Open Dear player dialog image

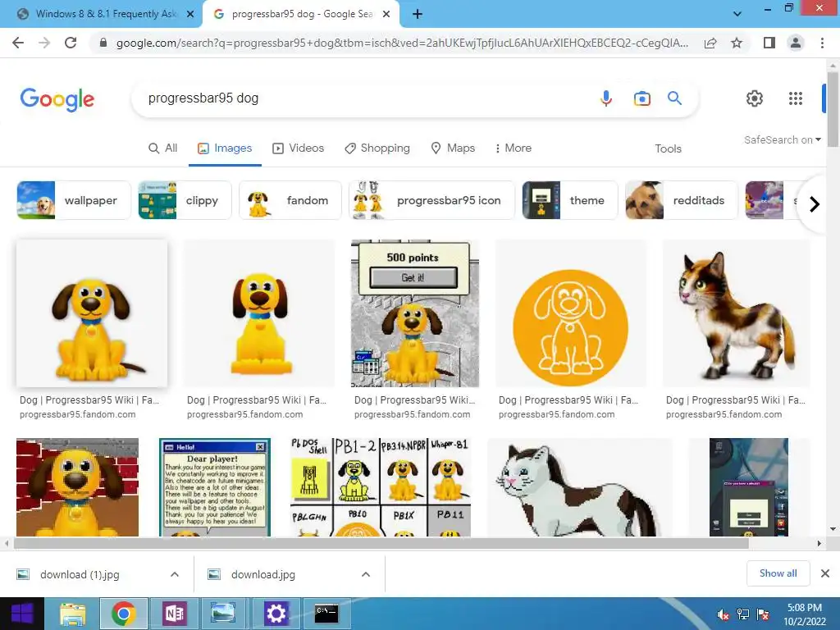215,487
